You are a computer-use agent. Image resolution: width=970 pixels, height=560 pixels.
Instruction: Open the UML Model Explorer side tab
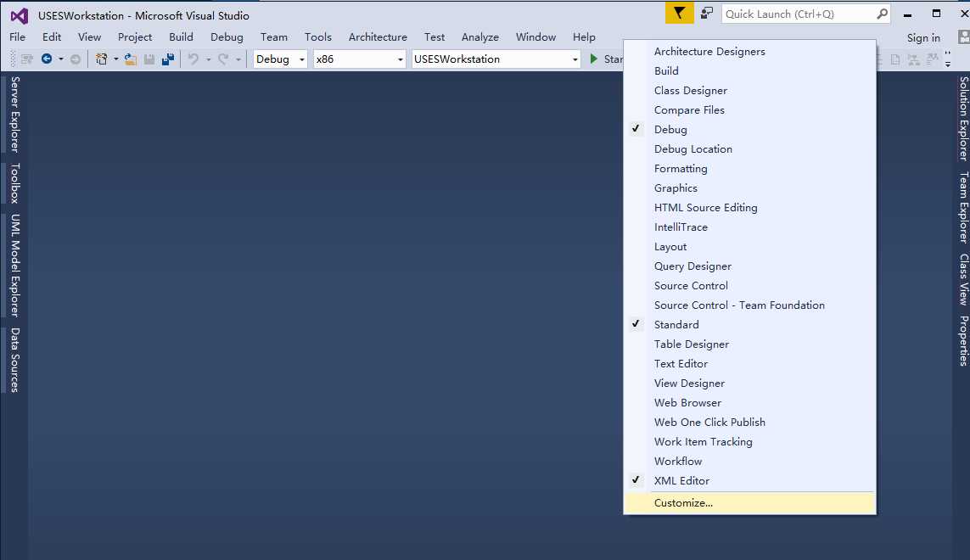[14, 266]
